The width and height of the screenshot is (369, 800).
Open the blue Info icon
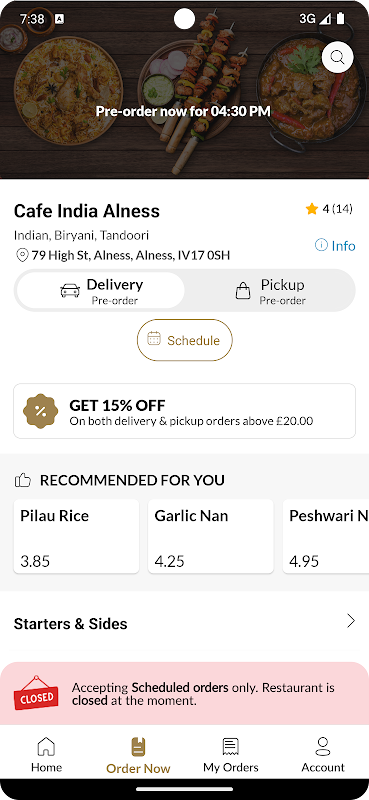pyautogui.click(x=321, y=245)
